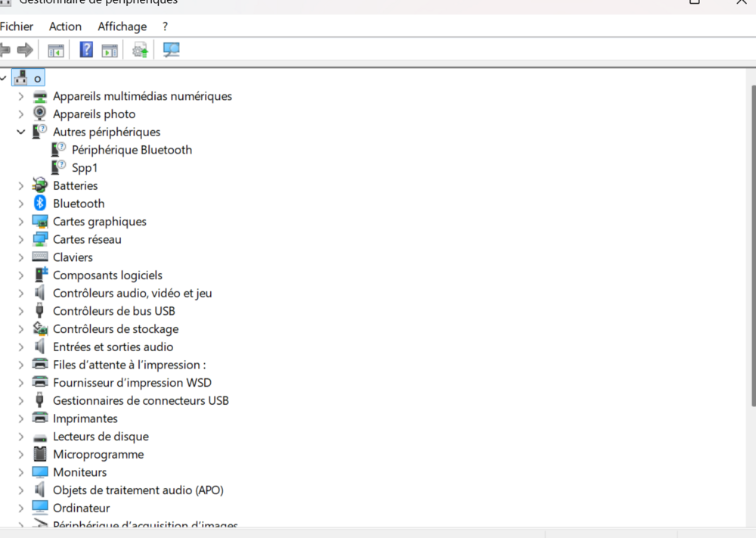Click the Appareils photo webcam icon

[x=39, y=114]
